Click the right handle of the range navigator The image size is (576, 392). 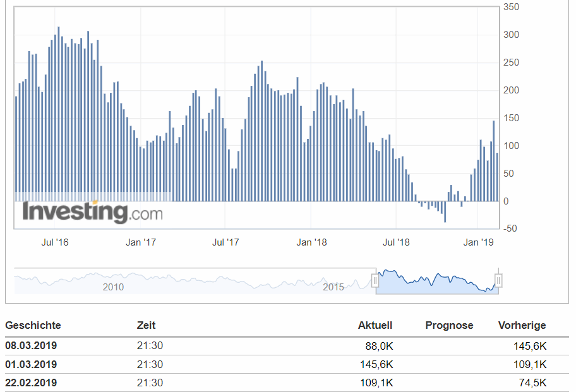498,279
